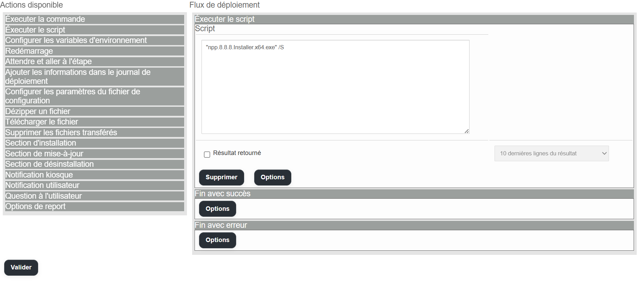Open Options under 'Fin avec succès'
Screen dimensions: 644x284
[x=217, y=209]
